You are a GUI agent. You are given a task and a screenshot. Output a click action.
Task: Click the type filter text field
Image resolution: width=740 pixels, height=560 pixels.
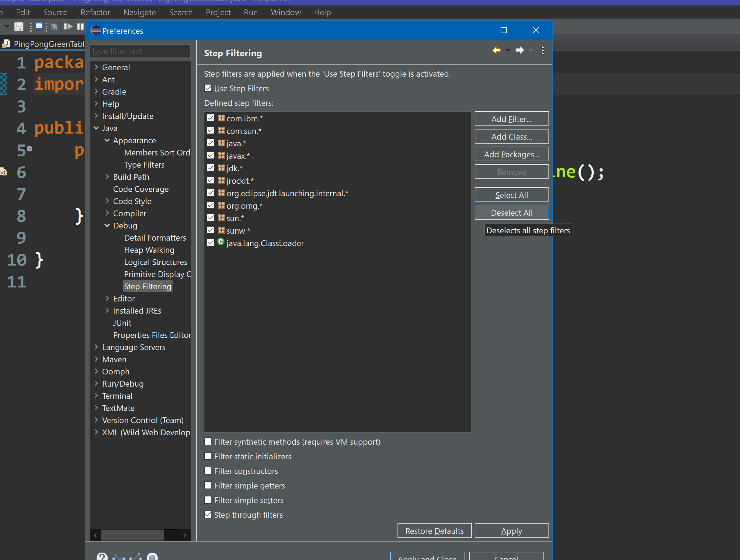click(140, 51)
